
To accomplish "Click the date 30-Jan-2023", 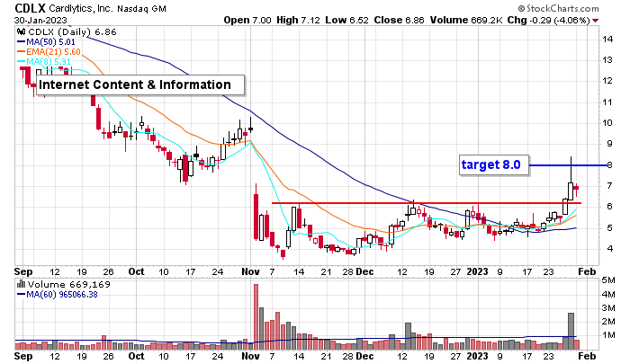I will 40,20.
